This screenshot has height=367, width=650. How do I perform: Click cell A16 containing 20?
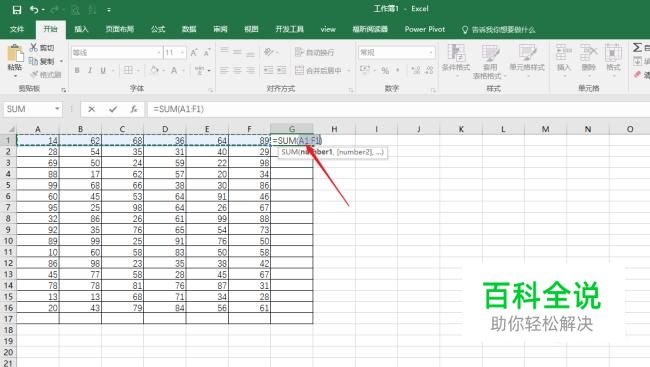click(38, 308)
